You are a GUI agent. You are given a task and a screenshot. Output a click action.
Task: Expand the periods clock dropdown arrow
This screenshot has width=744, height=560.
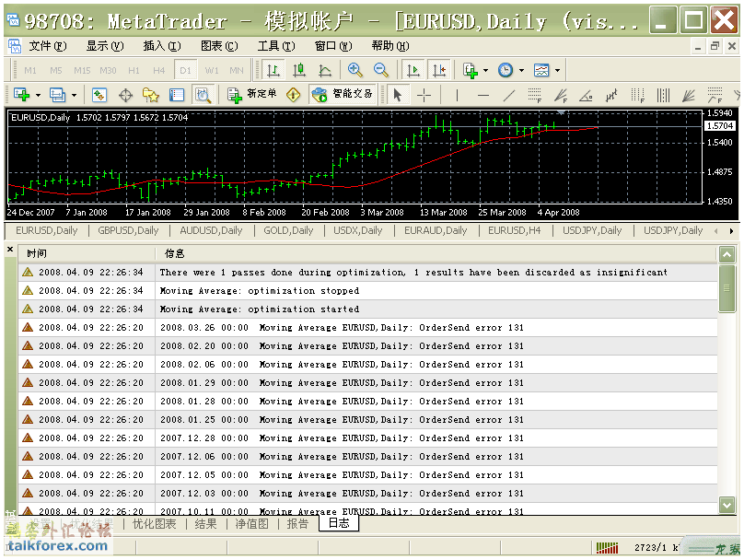click(x=521, y=71)
